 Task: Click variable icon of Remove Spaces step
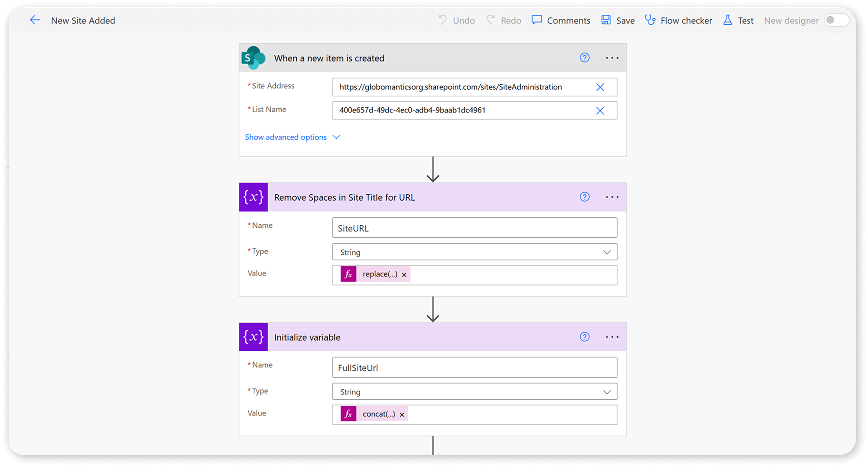click(253, 197)
